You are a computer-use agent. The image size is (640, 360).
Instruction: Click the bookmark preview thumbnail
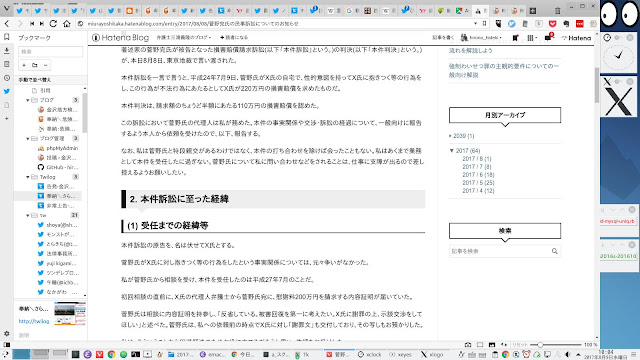[70, 313]
